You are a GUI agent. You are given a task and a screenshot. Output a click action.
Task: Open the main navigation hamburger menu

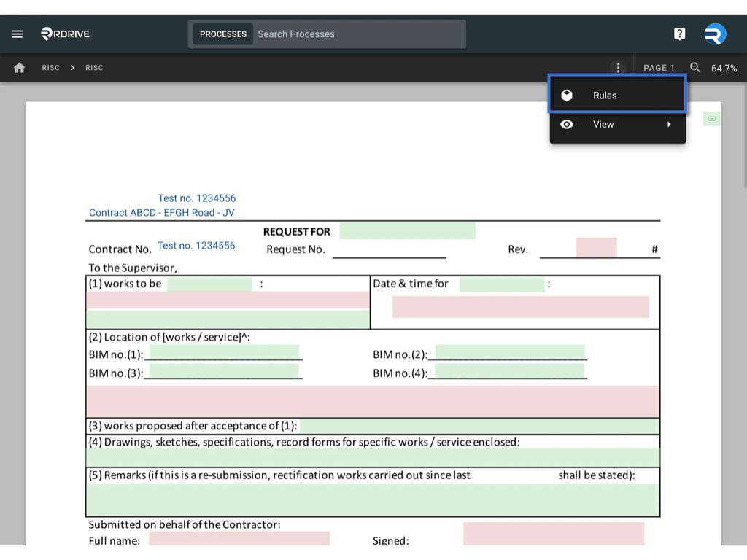tap(17, 34)
